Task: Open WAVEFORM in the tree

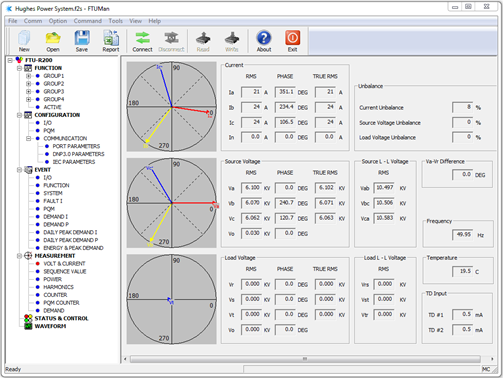Action: pyautogui.click(x=50, y=326)
